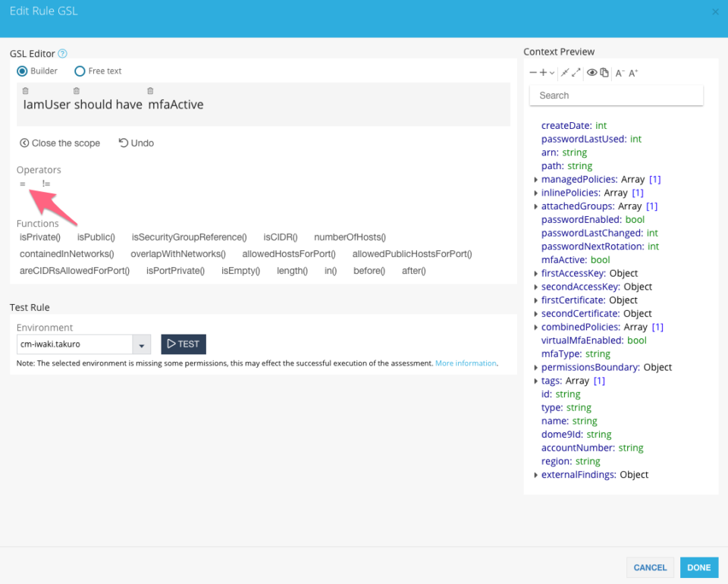Delete the IamUser token with its trash icon
The height and width of the screenshot is (584, 728).
[x=26, y=91]
